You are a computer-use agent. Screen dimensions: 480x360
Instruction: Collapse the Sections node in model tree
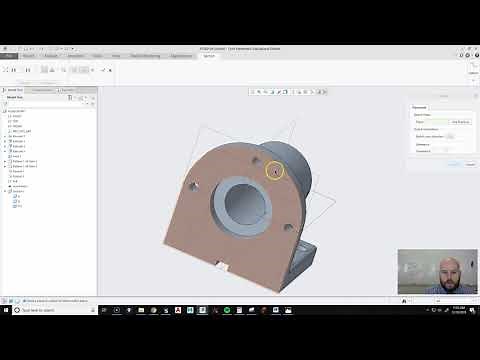pyautogui.click(x=5, y=191)
